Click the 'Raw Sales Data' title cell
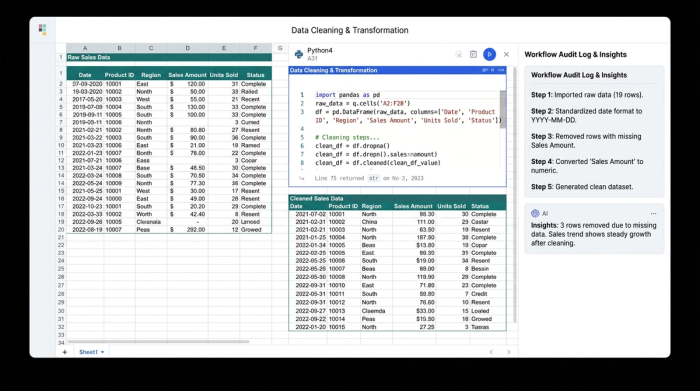Screen dimensions: 700x391 [169, 57]
